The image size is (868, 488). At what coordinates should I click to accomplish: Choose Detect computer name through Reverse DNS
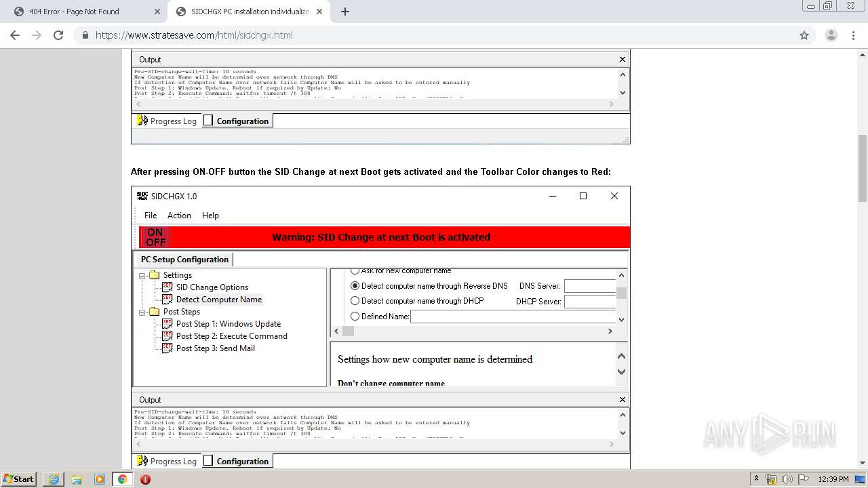click(355, 286)
